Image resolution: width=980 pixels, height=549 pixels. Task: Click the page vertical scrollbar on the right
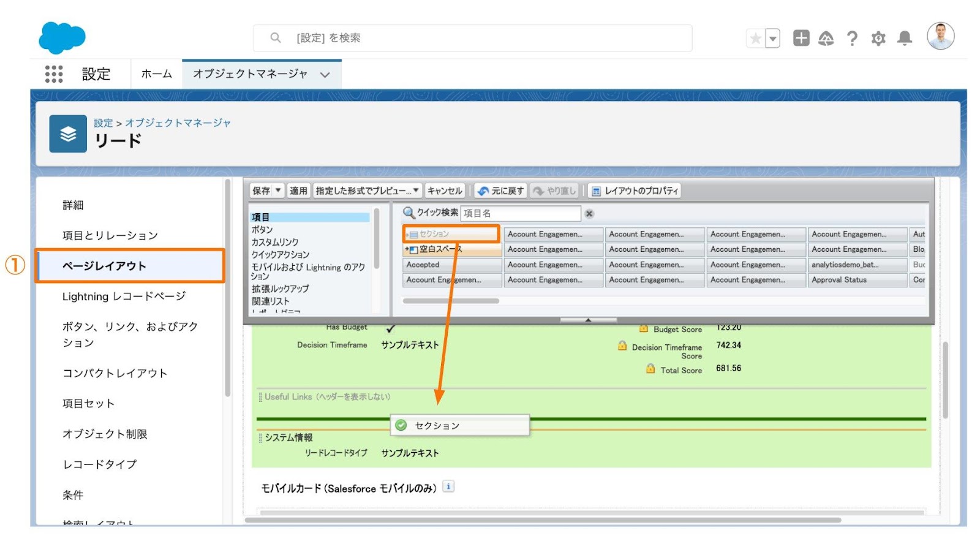click(x=945, y=380)
